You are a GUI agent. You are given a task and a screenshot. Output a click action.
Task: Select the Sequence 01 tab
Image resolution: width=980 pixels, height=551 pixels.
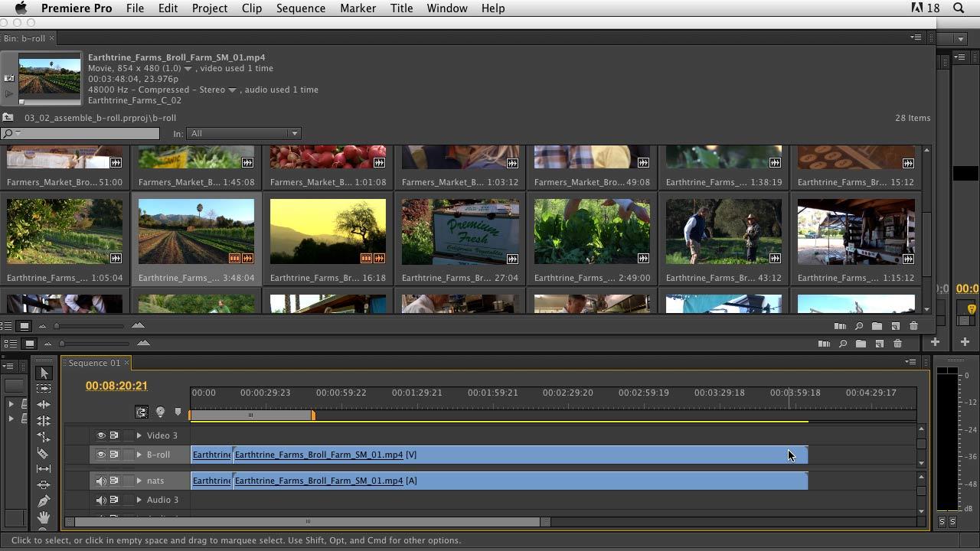click(94, 363)
